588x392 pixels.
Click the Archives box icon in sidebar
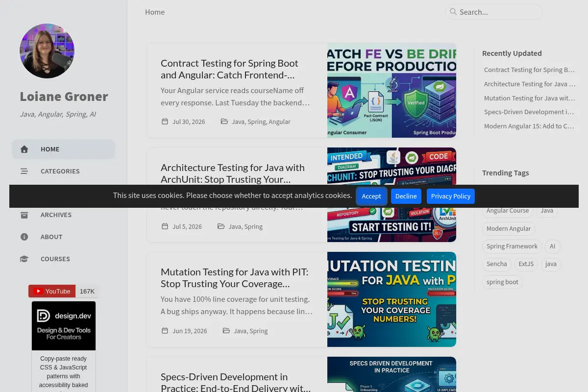point(24,215)
